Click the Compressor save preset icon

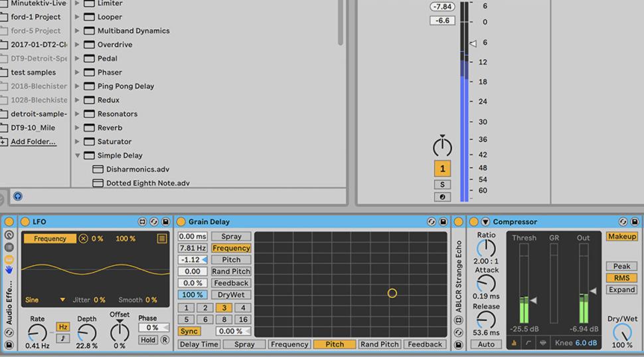coord(634,221)
